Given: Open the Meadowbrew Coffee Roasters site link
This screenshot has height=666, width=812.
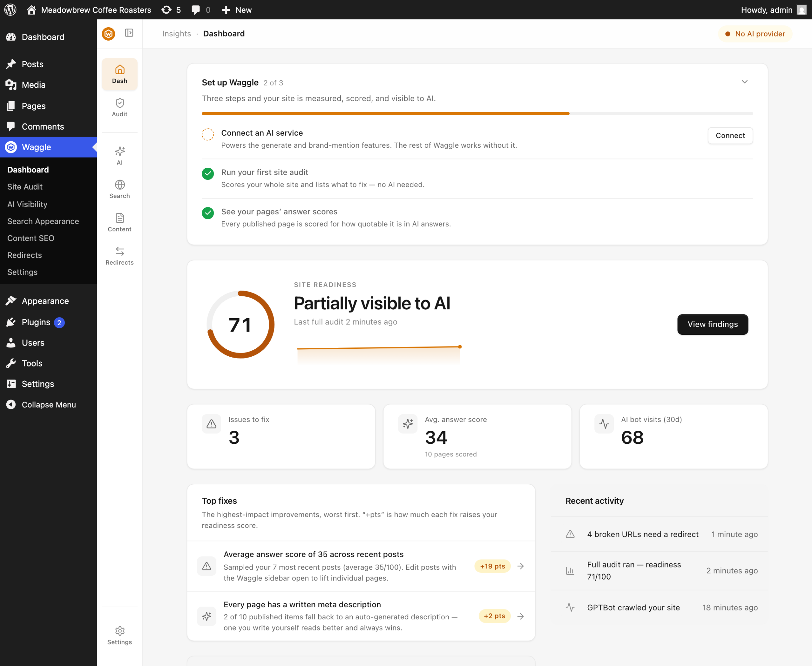Looking at the screenshot, I should click(89, 10).
